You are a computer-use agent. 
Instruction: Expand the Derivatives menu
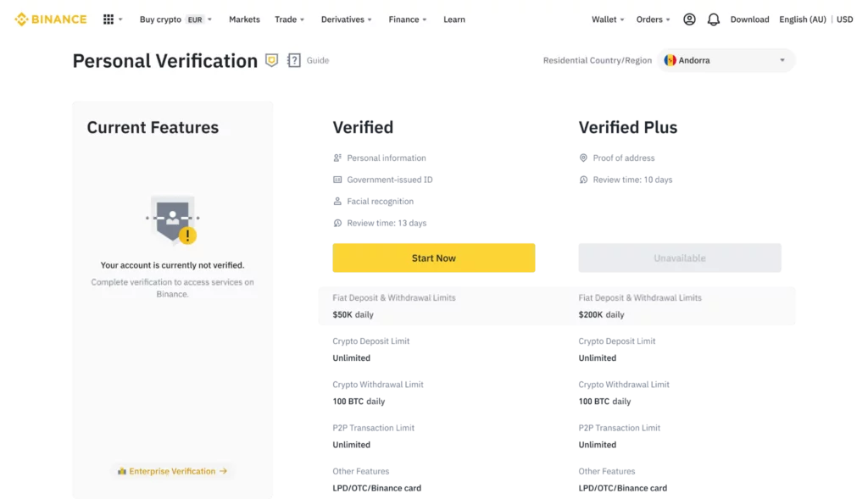tap(347, 19)
